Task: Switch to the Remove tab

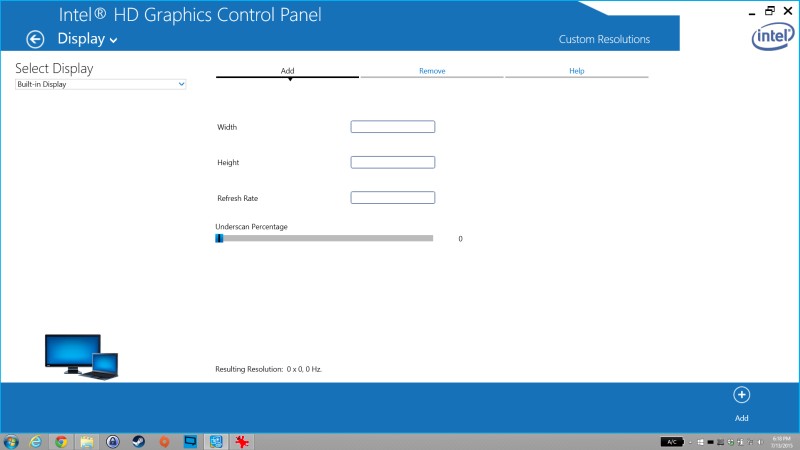Action: (x=432, y=71)
